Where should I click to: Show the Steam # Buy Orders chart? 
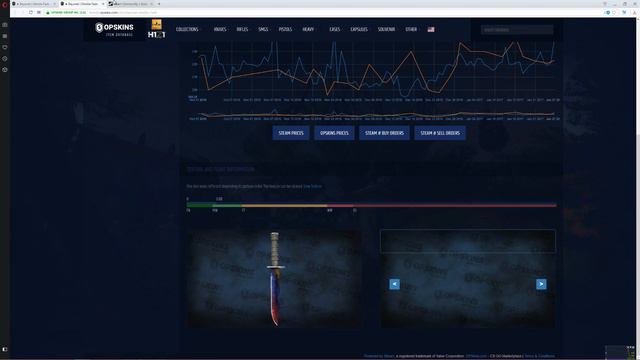tap(384, 133)
